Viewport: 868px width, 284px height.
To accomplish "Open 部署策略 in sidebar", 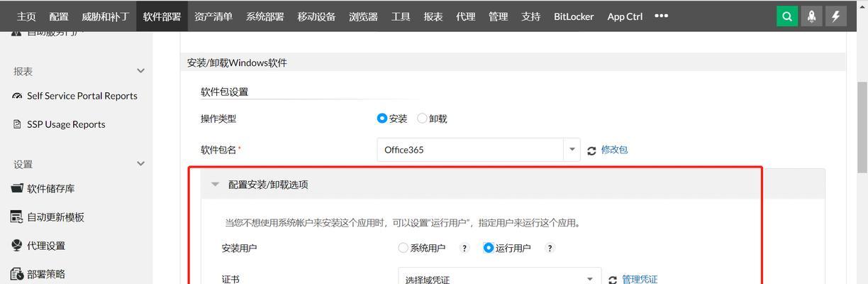I will [x=46, y=274].
